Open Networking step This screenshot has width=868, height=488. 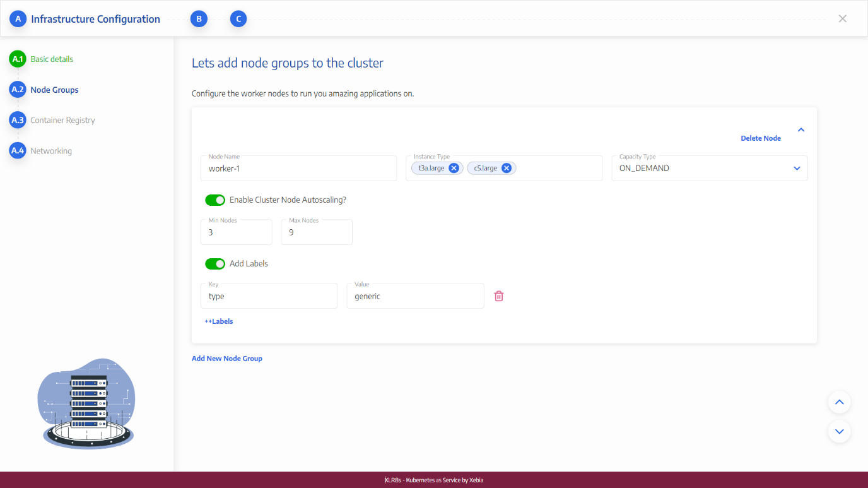click(51, 151)
